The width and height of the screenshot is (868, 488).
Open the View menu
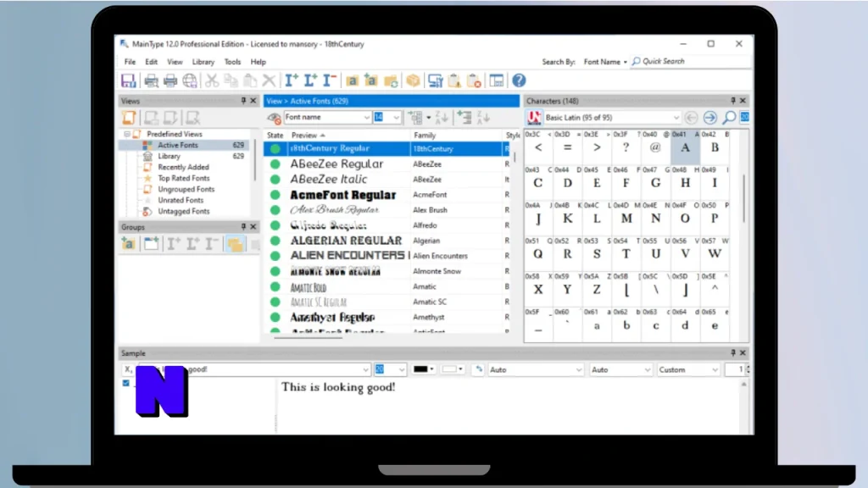(175, 62)
